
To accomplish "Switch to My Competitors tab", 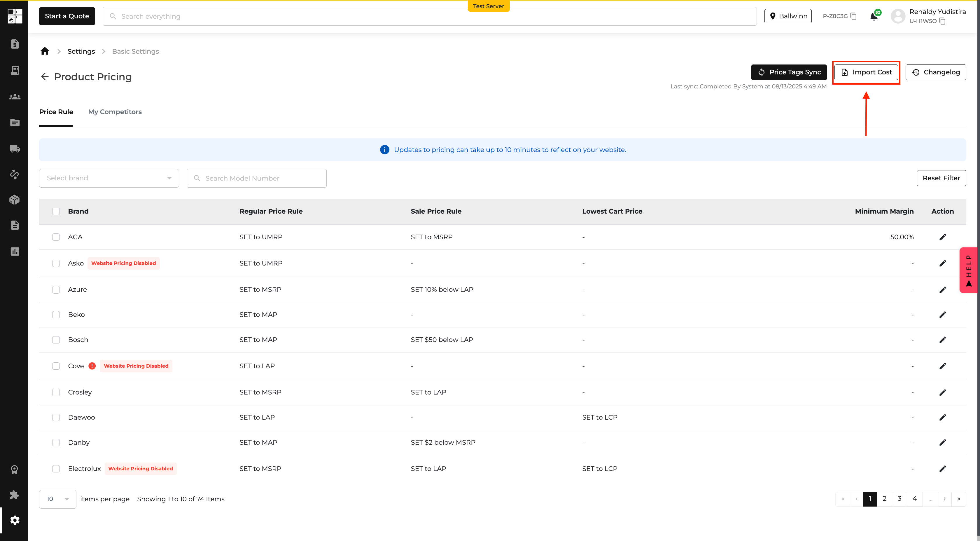I will click(x=115, y=111).
